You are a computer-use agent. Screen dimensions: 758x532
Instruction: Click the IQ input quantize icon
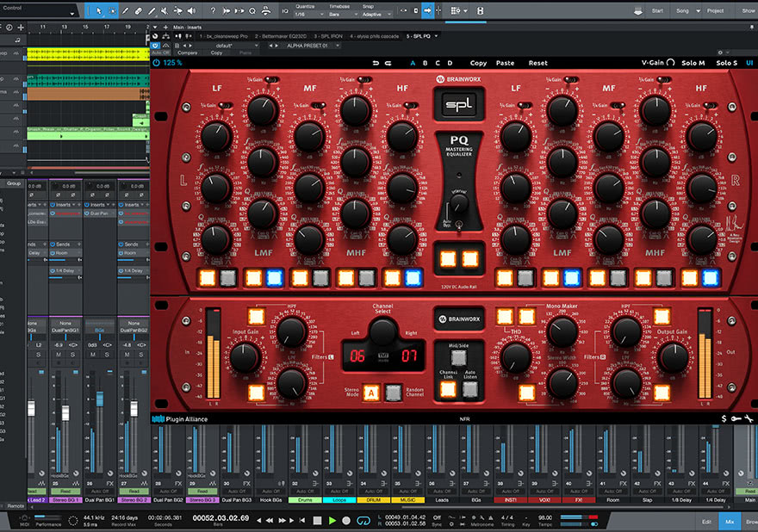[x=285, y=10]
